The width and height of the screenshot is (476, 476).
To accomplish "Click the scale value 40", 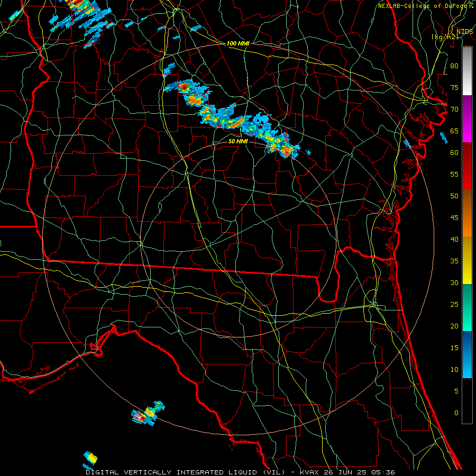I will [454, 239].
